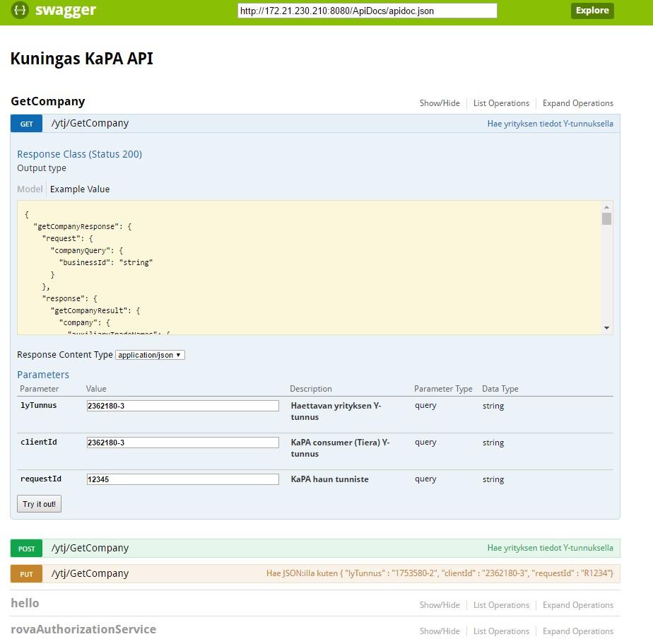Open the hello section heading
Image resolution: width=653 pixels, height=644 pixels.
[25, 603]
